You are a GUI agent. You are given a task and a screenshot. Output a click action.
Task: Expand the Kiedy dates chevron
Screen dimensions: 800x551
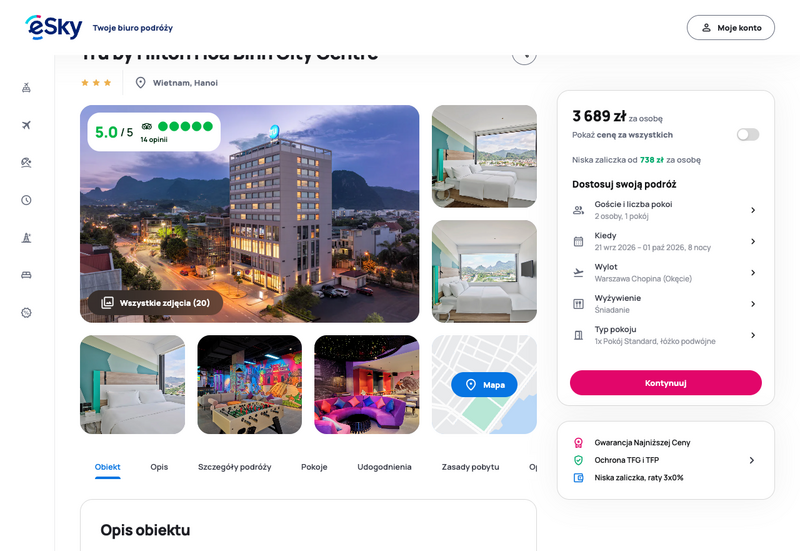(x=753, y=241)
